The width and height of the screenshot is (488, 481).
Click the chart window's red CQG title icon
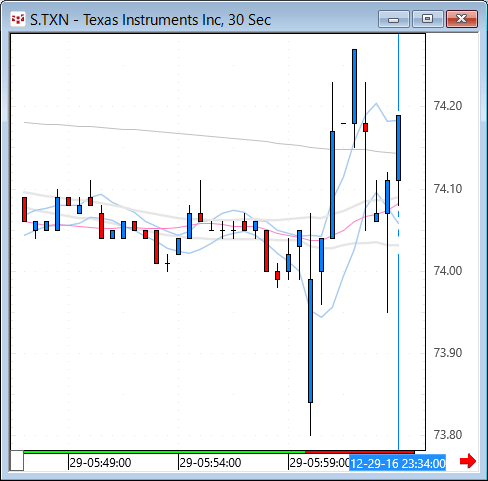pos(18,19)
